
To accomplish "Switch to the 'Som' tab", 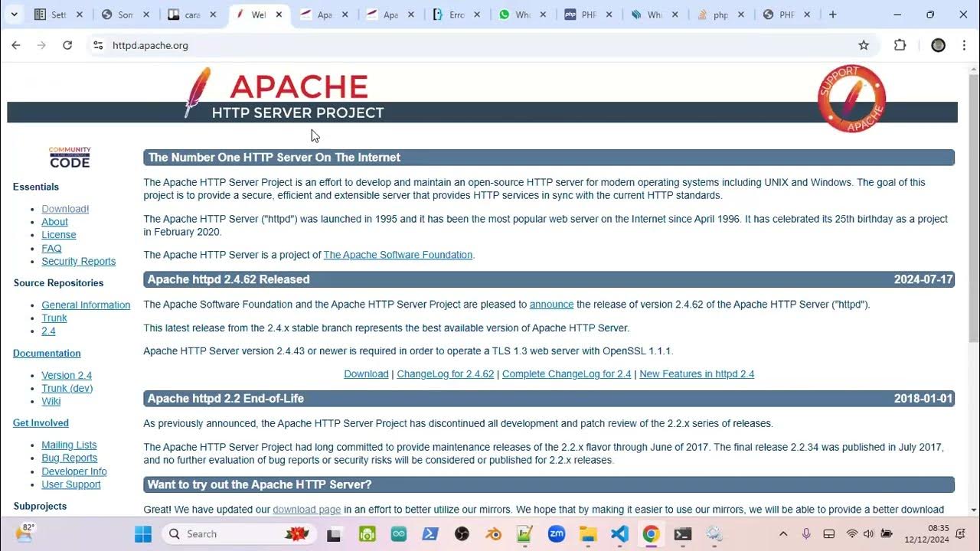I will [x=125, y=15].
